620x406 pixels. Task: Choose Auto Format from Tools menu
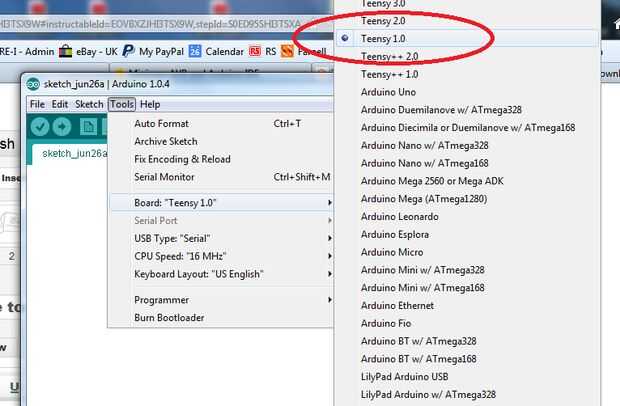tap(221, 124)
